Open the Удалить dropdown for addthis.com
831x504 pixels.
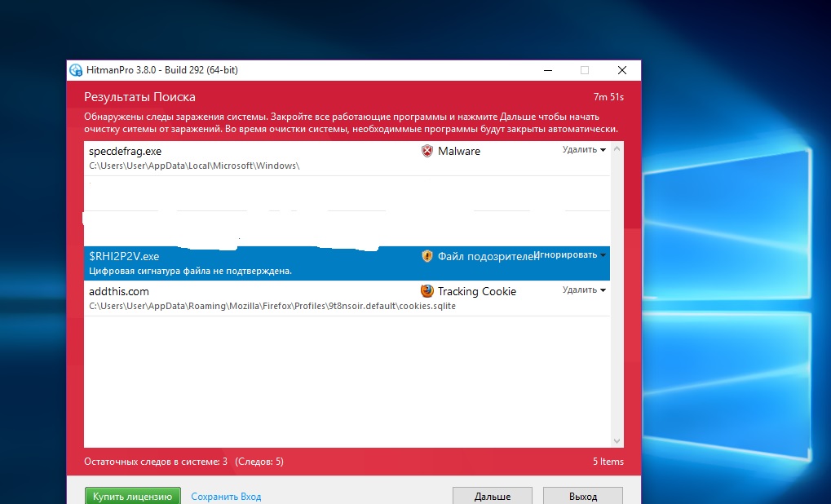point(584,290)
